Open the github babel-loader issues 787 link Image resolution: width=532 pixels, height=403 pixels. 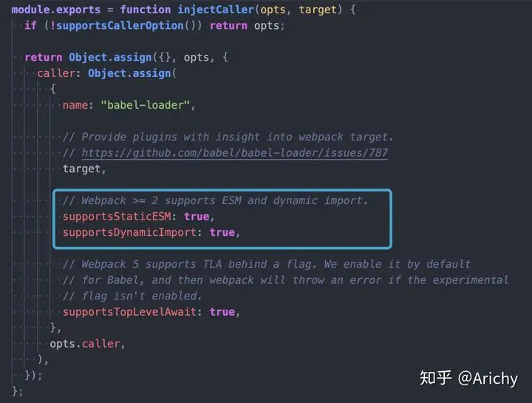(x=235, y=153)
